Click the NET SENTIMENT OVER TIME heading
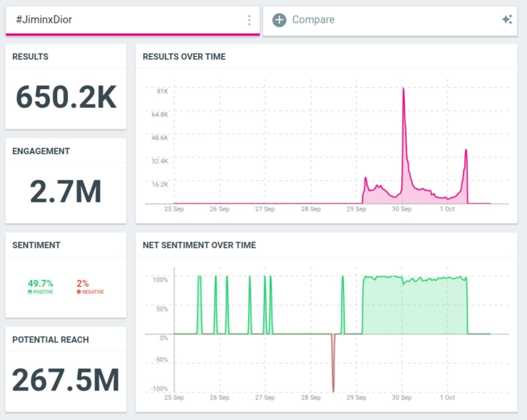 (x=199, y=245)
